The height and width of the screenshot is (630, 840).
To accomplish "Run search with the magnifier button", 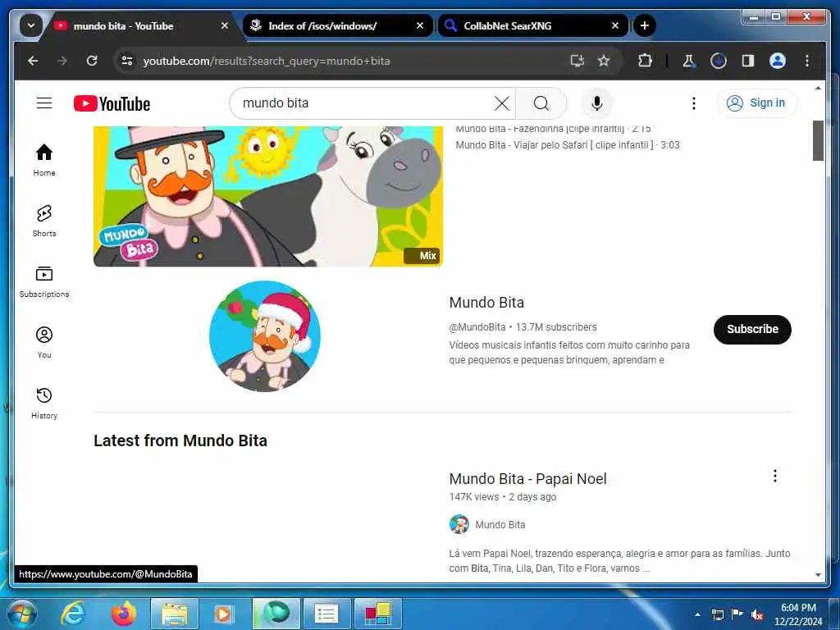I will click(x=541, y=103).
